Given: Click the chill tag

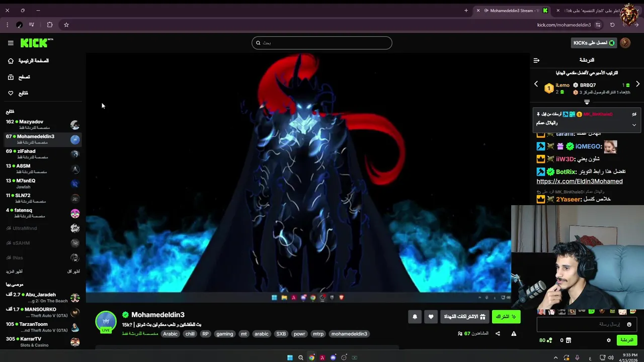Looking at the screenshot, I should [190, 334].
